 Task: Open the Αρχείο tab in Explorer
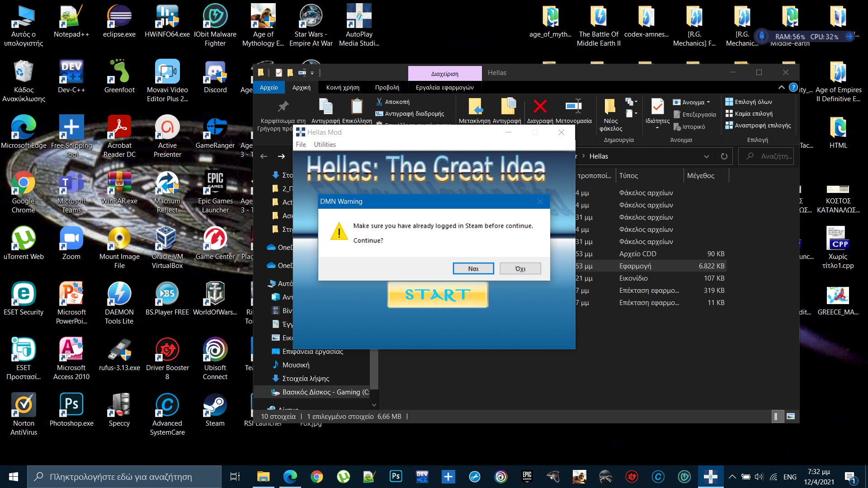click(x=269, y=88)
